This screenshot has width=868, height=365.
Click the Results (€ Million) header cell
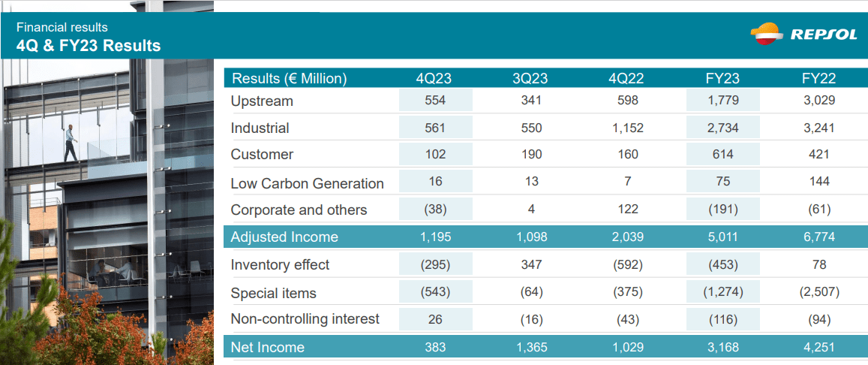[x=289, y=79]
